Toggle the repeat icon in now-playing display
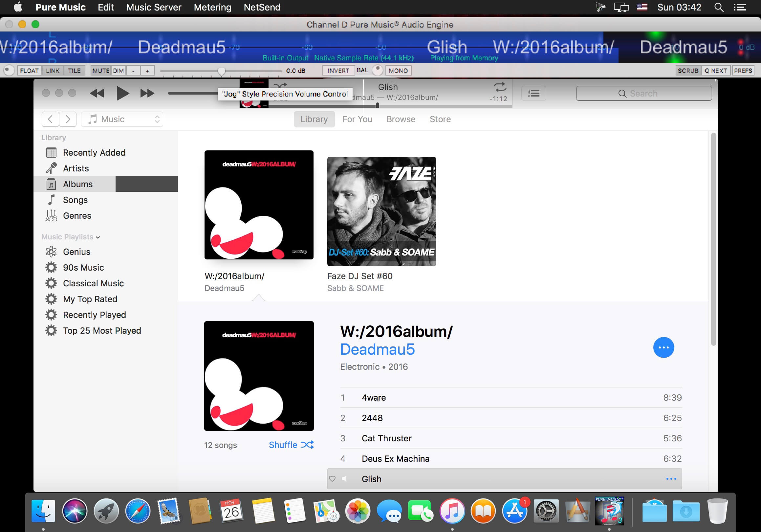The width and height of the screenshot is (761, 532). pyautogui.click(x=500, y=87)
